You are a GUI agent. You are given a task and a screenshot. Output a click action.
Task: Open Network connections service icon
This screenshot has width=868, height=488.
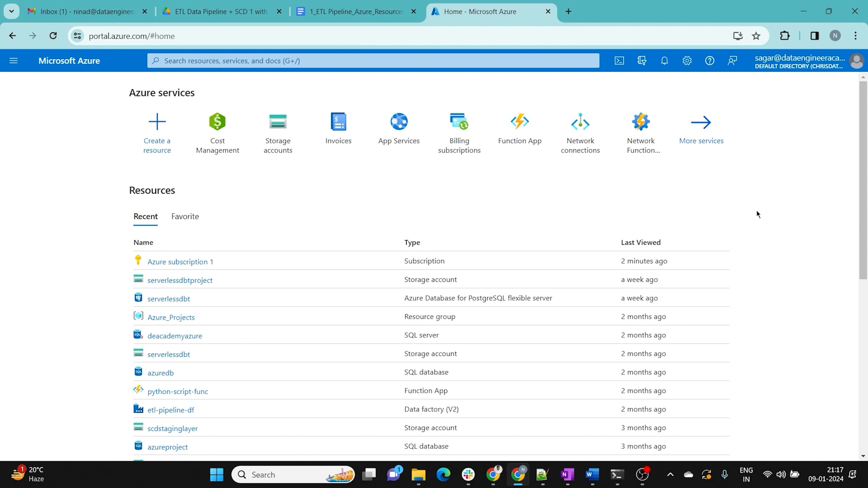(580, 122)
